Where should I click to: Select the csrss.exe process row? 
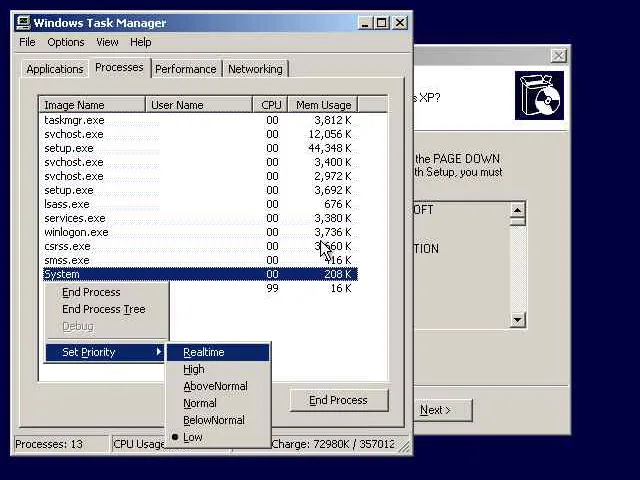tap(200, 246)
